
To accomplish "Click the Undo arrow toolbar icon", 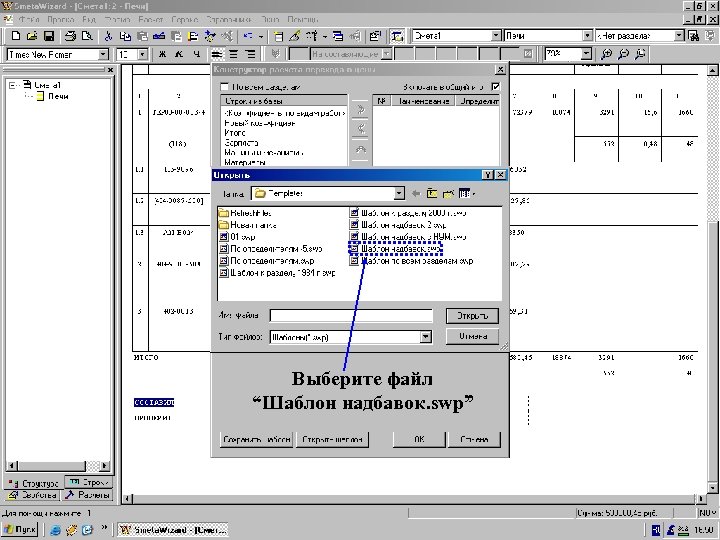I will [248, 36].
